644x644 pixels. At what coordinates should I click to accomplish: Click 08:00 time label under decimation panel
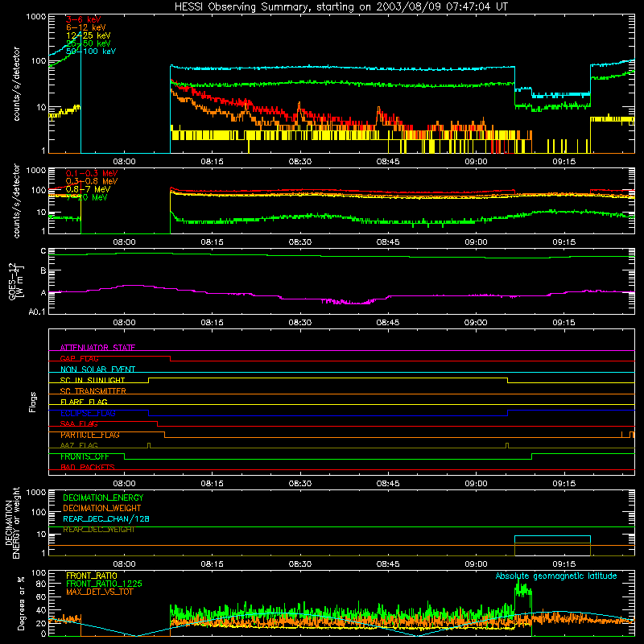125,564
